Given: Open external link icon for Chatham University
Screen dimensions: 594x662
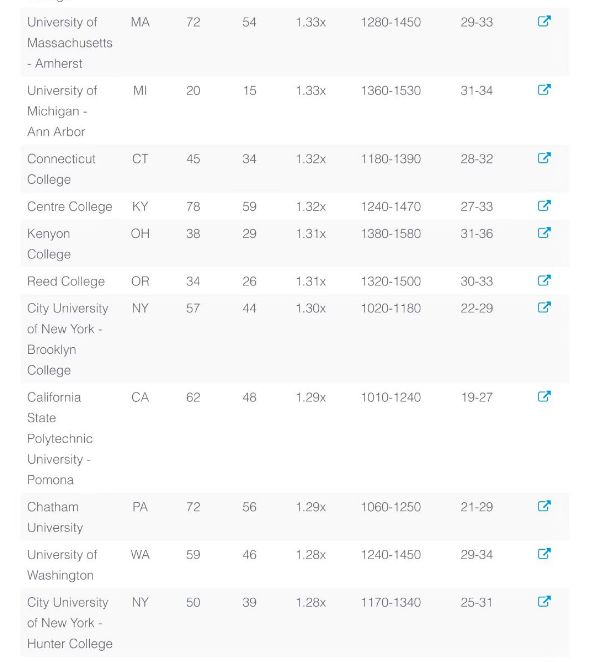Looking at the screenshot, I should point(544,505).
